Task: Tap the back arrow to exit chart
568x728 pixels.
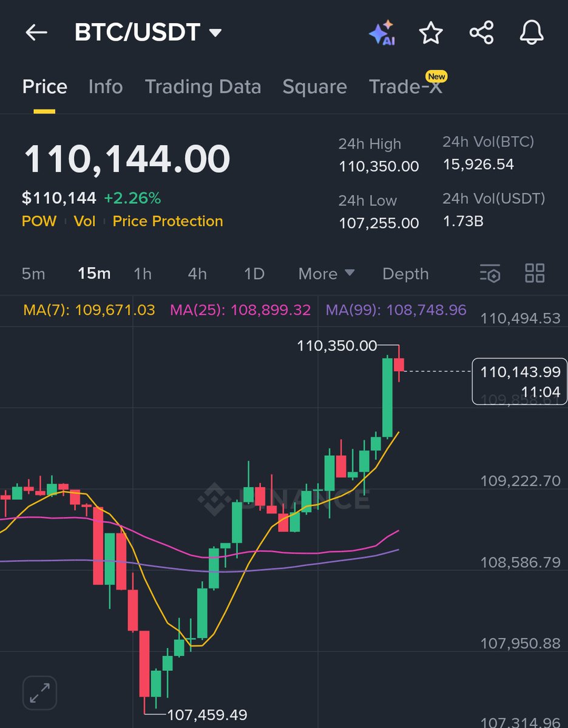Action: tap(36, 33)
